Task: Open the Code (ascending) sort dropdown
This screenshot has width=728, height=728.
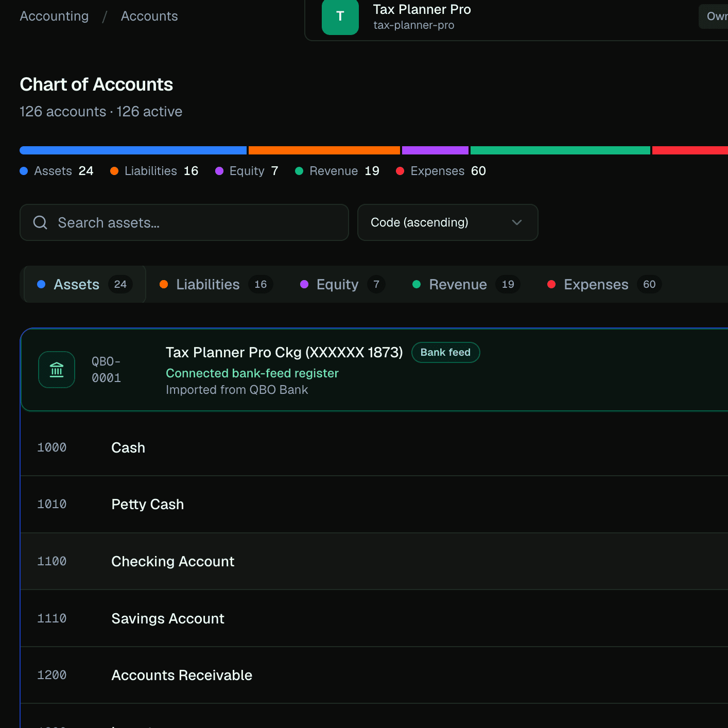Action: tap(448, 222)
